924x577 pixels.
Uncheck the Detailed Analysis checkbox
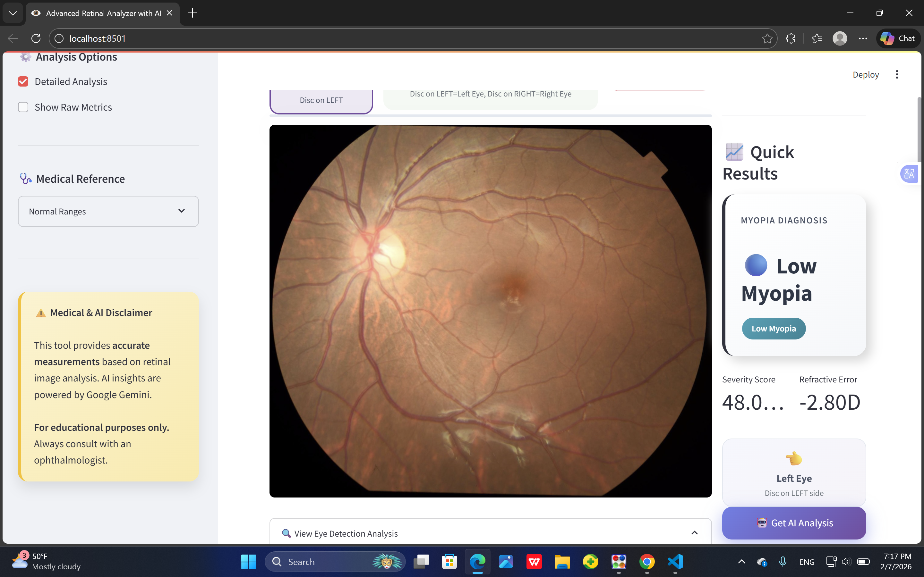[x=23, y=82]
